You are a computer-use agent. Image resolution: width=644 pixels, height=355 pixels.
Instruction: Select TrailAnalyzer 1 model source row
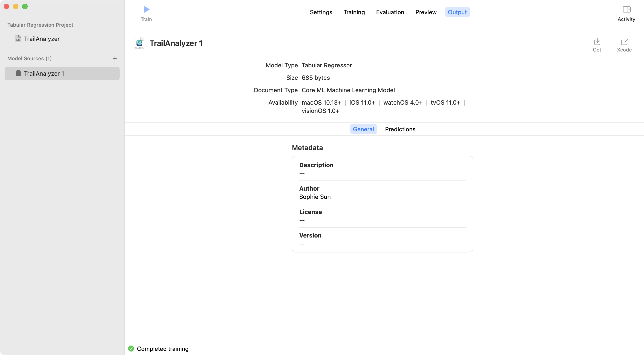(62, 73)
